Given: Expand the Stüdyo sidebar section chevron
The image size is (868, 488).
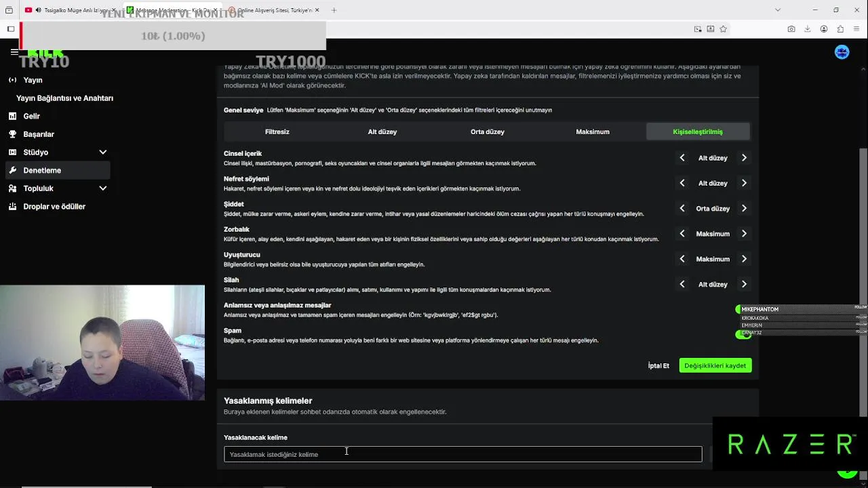Looking at the screenshot, I should pyautogui.click(x=102, y=152).
